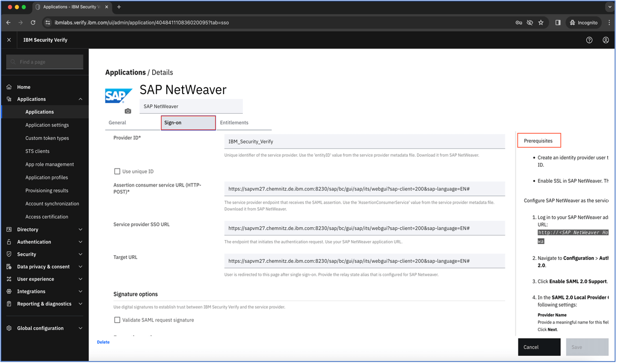Enable the Use unique ID checkbox
The height and width of the screenshot is (364, 618).
(117, 171)
